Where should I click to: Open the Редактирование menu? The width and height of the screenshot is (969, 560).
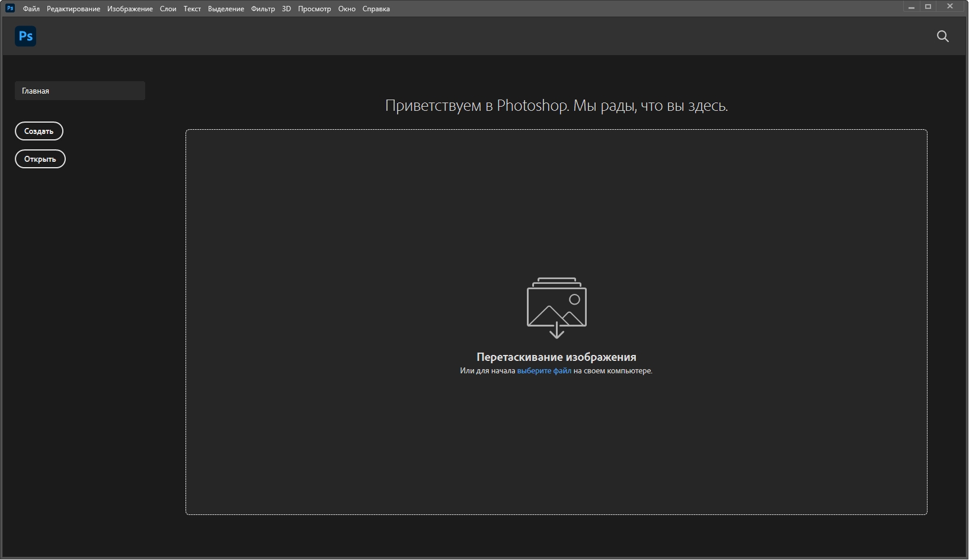click(x=73, y=9)
